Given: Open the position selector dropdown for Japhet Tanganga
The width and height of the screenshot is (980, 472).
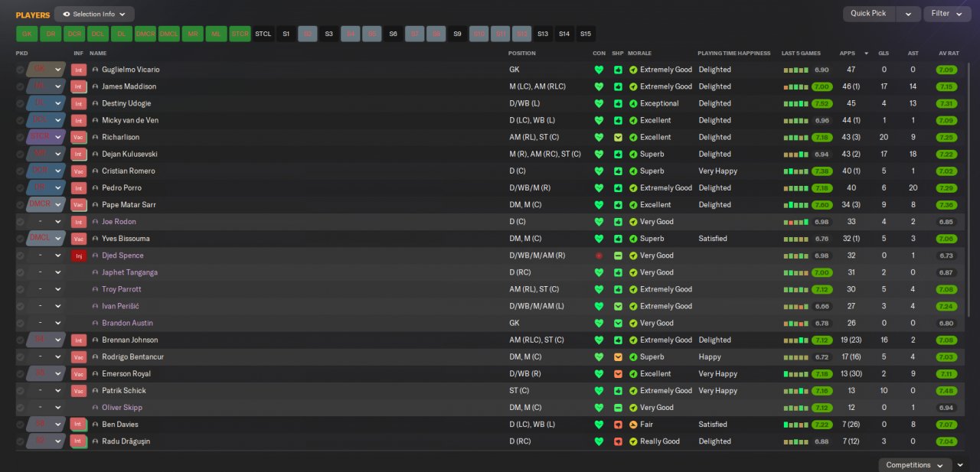Looking at the screenshot, I should click(57, 272).
